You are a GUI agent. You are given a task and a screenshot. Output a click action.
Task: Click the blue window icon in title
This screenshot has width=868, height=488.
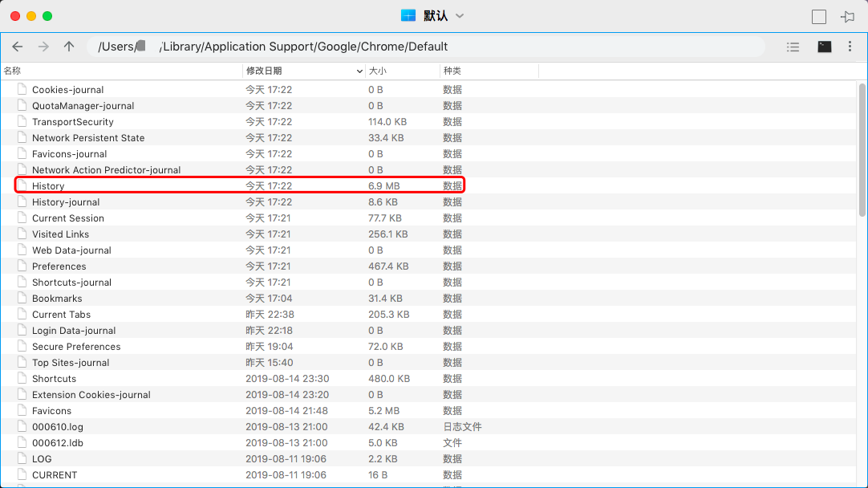(x=408, y=15)
